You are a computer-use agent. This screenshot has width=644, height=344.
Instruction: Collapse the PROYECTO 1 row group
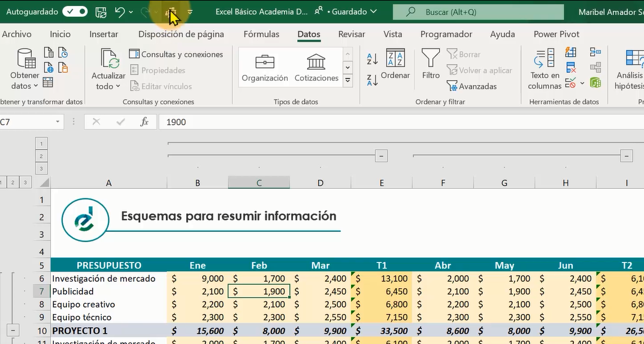(13, 330)
